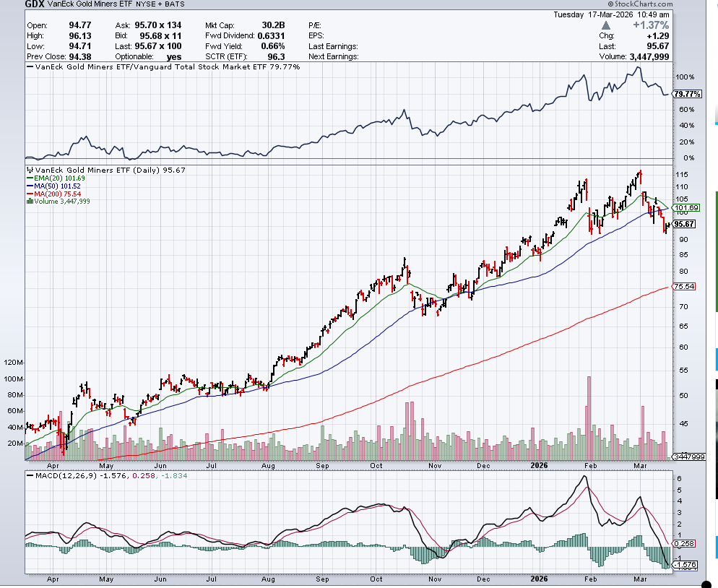Click the Oct label on price chart time axis
Viewport: 718px width, 588px height.
(377, 466)
